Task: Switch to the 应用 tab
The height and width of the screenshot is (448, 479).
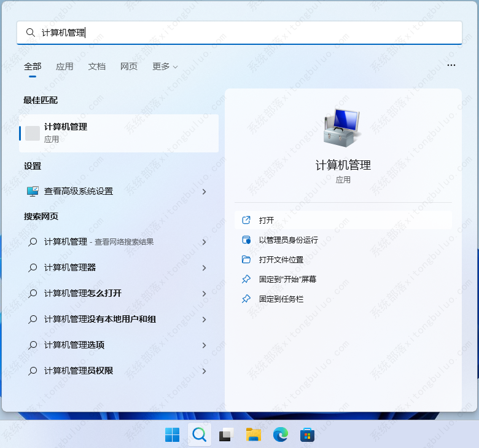Action: tap(64, 66)
